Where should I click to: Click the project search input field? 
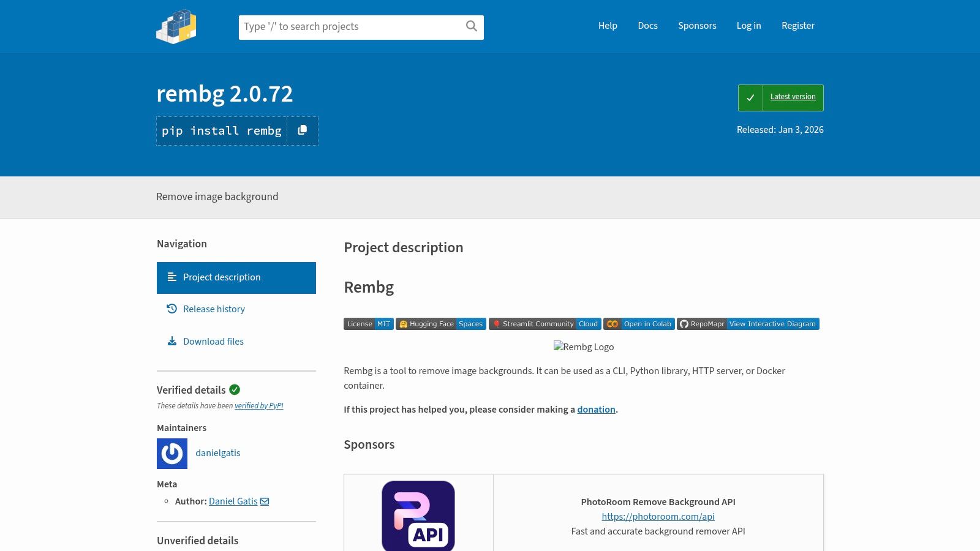349,26
